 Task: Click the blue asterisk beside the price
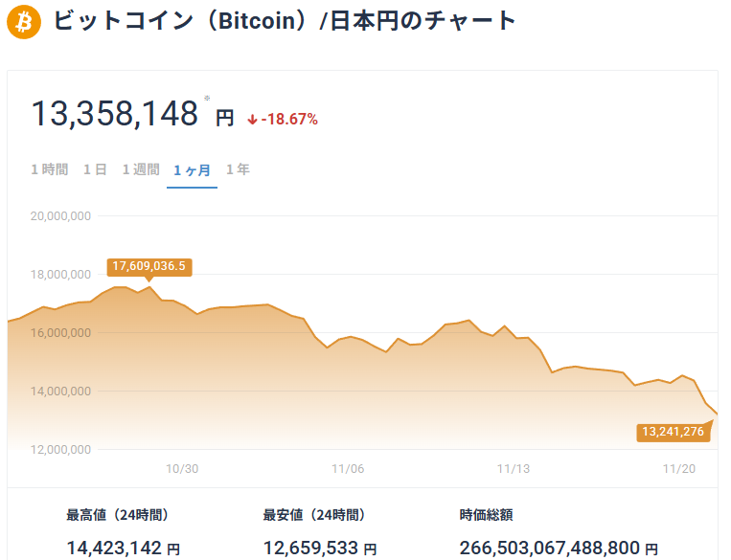tap(206, 99)
